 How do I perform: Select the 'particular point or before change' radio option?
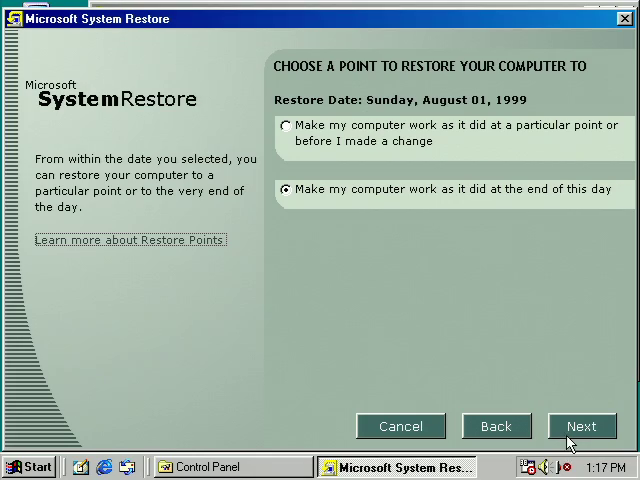286,126
